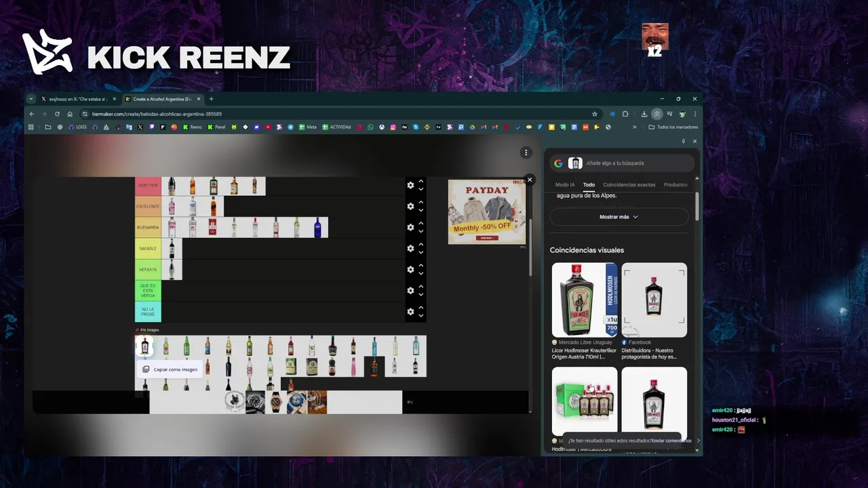Open settings gear for NO LA PROBÉ row
This screenshot has width=868, height=488.
[410, 311]
